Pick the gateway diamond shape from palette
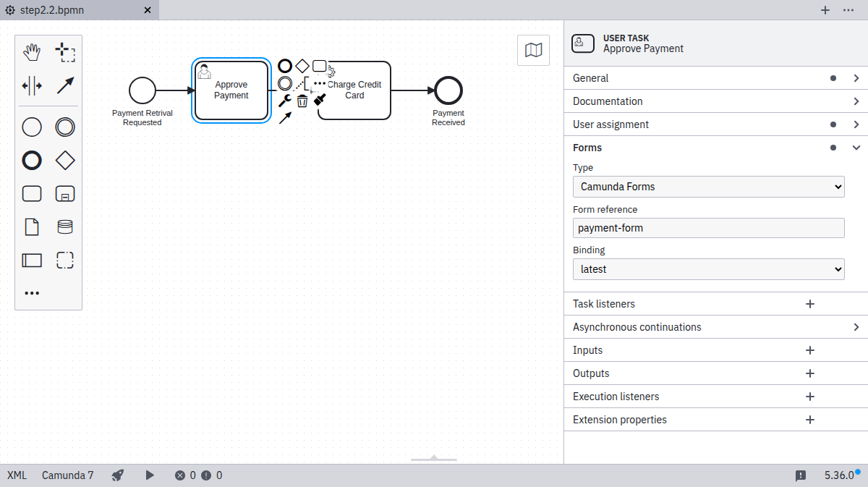This screenshot has height=487, width=868. pyautogui.click(x=65, y=160)
